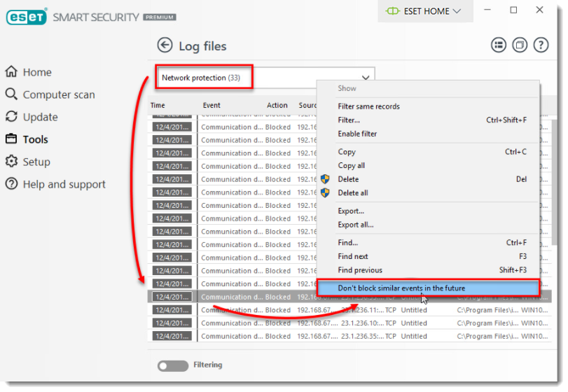568x392 pixels.
Task: Click the shield icon beside Delete all
Action: [325, 193]
